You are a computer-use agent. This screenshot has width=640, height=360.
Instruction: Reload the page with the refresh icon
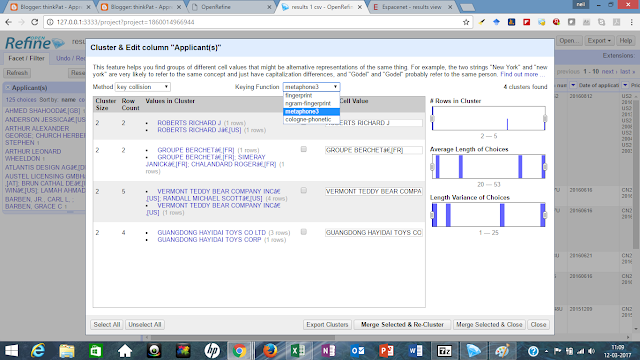coord(35,22)
